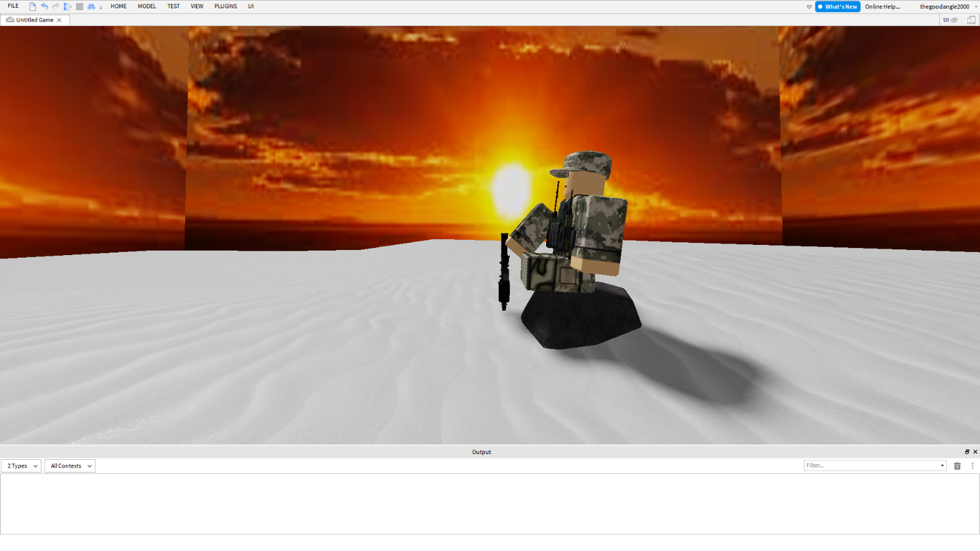Click the Undo arrow icon

coord(44,6)
